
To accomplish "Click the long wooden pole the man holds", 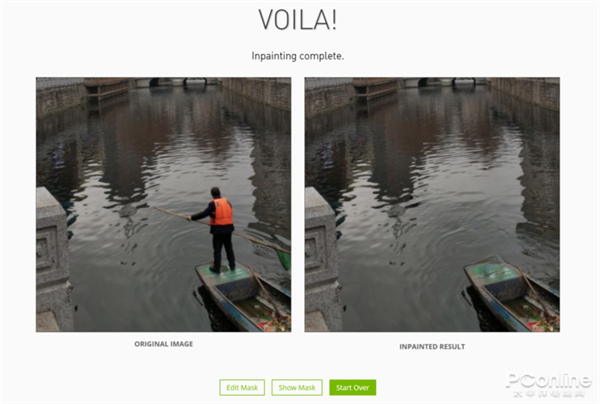I will pos(222,230).
